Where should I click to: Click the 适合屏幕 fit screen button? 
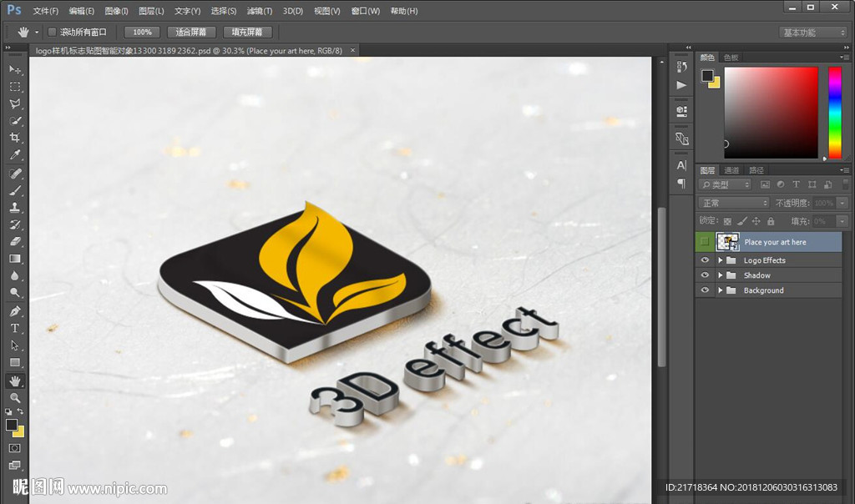click(x=191, y=32)
